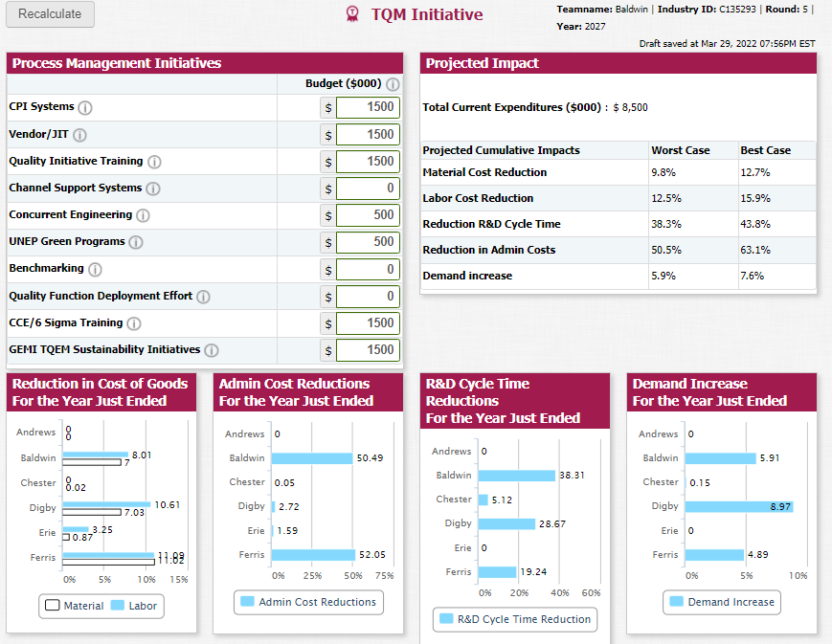Click the Budget ($000) header info icon
Screen dimensions: 832x644
(x=393, y=84)
